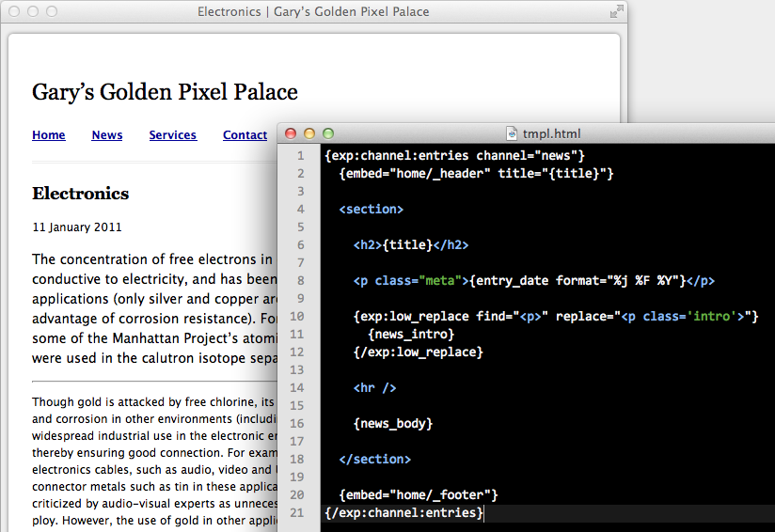Viewport: 775px width, 532px height.
Task: Click the 'Gary's Golden Pixel Palace' page heading
Action: (x=166, y=92)
